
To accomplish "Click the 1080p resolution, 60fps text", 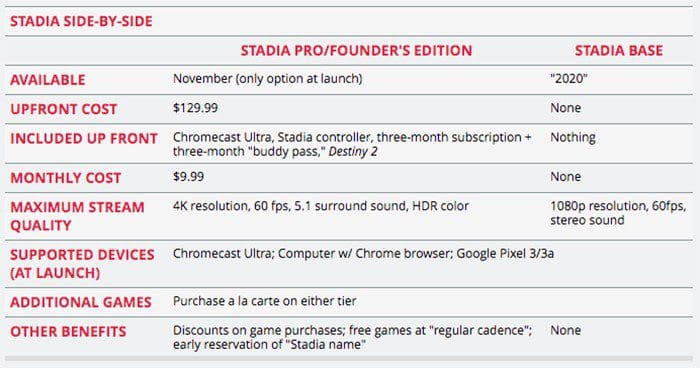I will point(618,206).
